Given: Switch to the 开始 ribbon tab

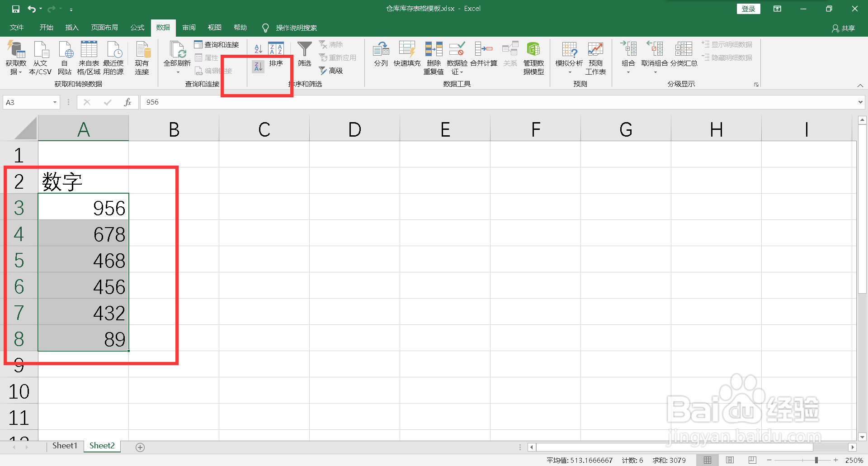Looking at the screenshot, I should (46, 28).
